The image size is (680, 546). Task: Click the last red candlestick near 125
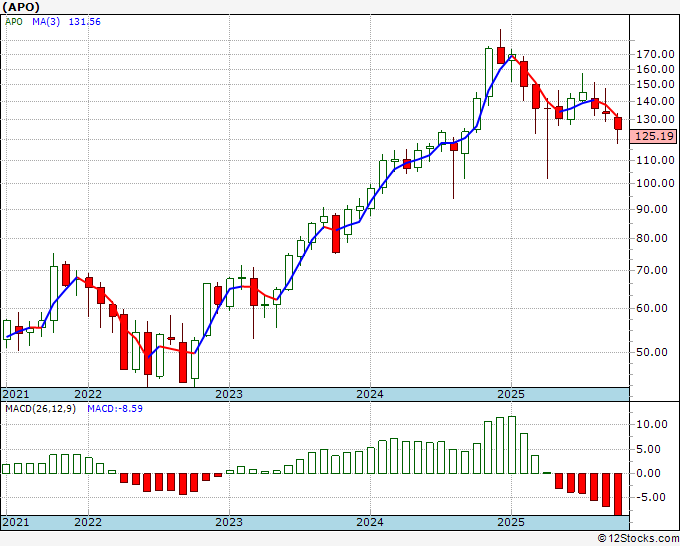click(x=618, y=124)
